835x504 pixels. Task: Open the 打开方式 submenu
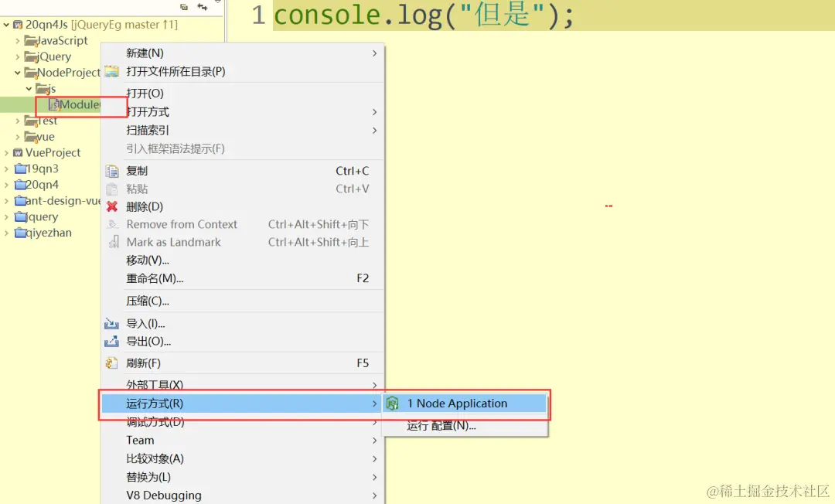click(x=242, y=112)
